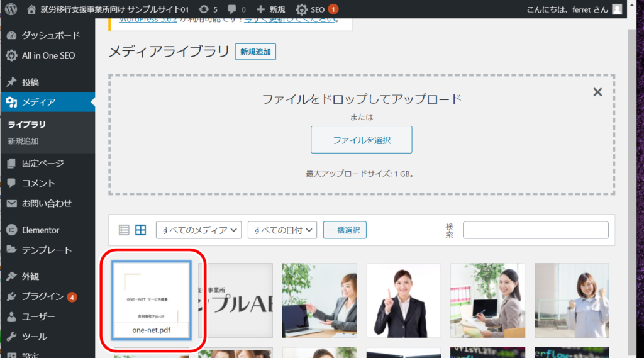Select the one-net.pdf thumbnail
The image size is (644, 358).
point(152,300)
